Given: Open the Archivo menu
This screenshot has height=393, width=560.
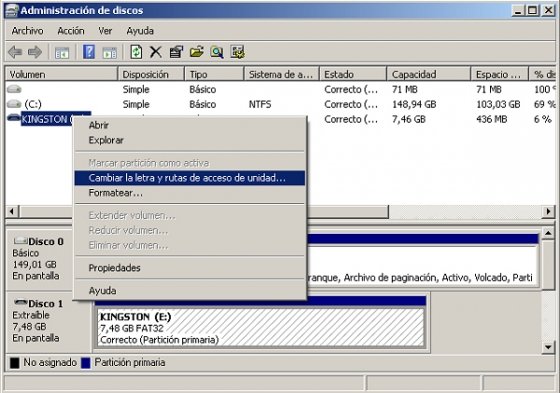Looking at the screenshot, I should (28, 31).
